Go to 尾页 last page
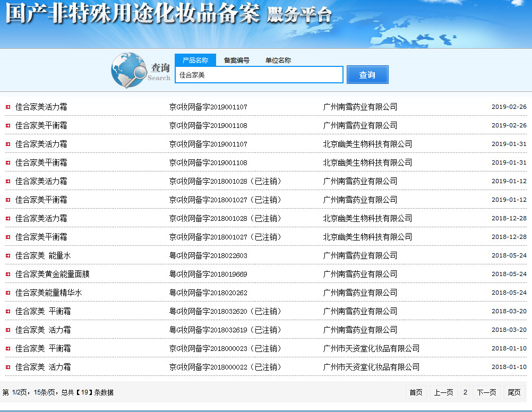 (514, 392)
